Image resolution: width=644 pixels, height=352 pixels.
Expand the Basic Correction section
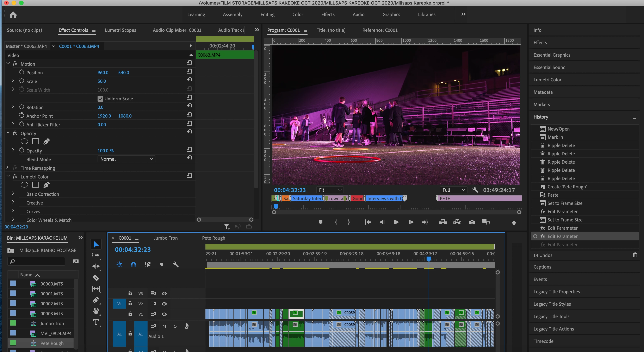[13, 194]
